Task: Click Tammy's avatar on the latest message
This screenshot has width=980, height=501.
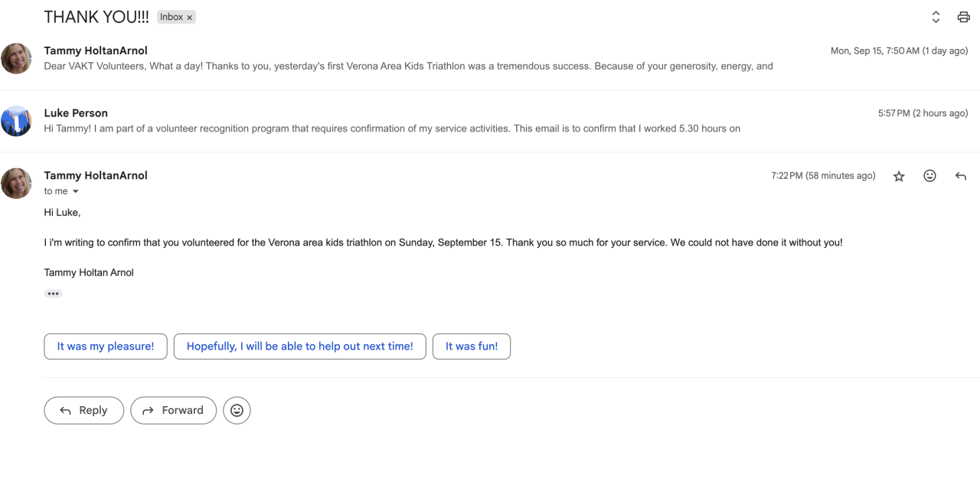Action: click(x=16, y=184)
